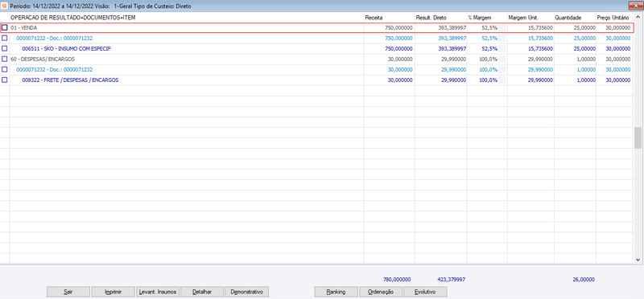Image resolution: width=644 pixels, height=299 pixels.
Task: Open the Ordenação options
Action: coord(381,292)
